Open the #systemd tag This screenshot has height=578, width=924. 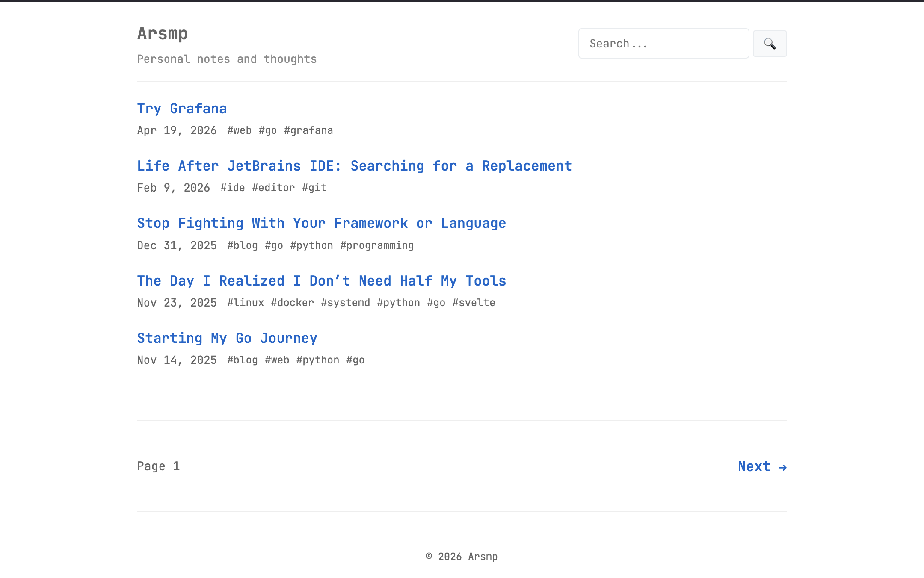coord(345,303)
